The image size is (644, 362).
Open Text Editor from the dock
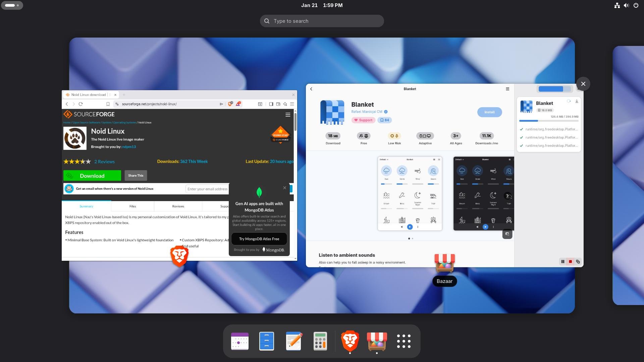pyautogui.click(x=293, y=341)
